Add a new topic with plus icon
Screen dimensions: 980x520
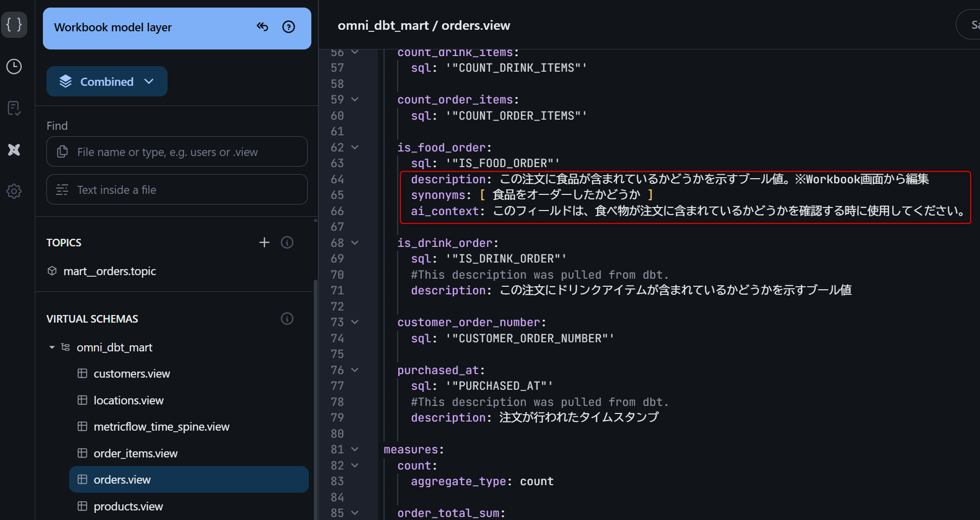[x=264, y=243]
